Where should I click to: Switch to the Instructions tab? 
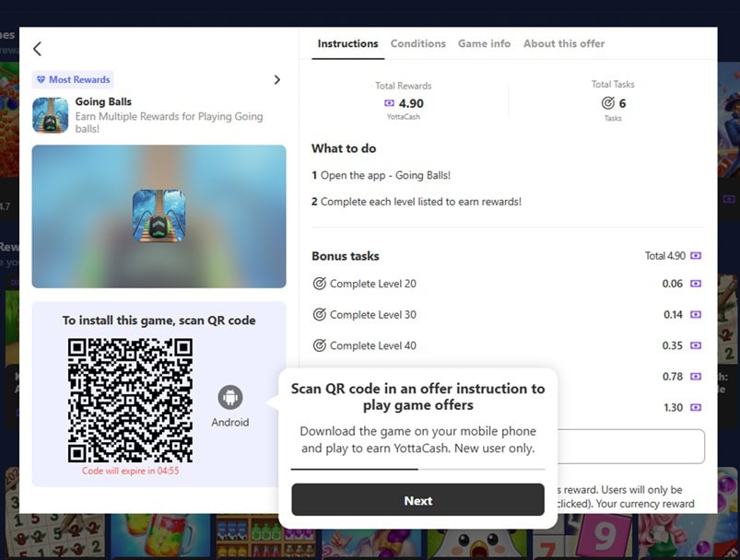point(347,44)
